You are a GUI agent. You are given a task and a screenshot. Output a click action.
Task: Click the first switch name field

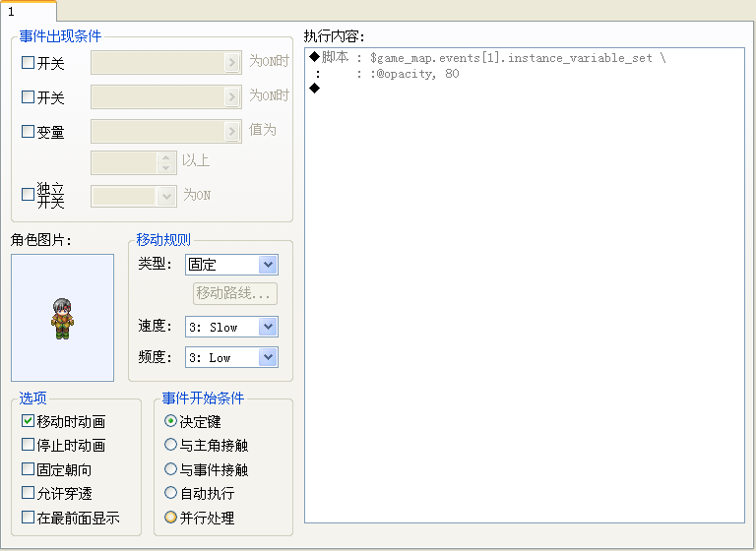click(x=158, y=63)
